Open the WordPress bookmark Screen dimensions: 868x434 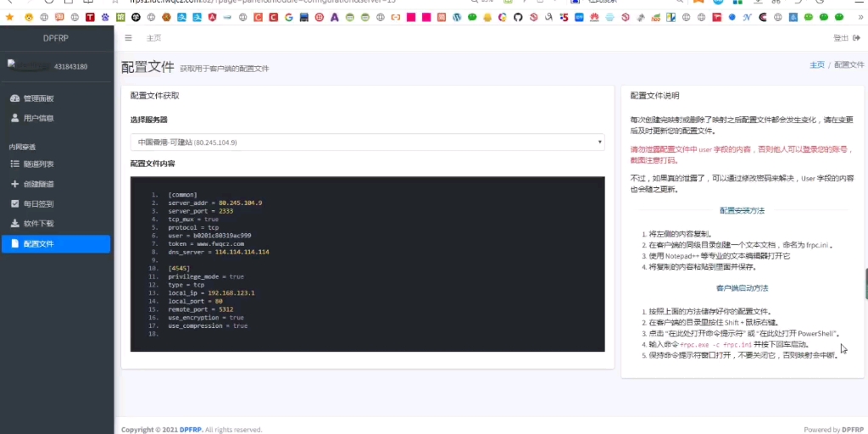[x=457, y=17]
